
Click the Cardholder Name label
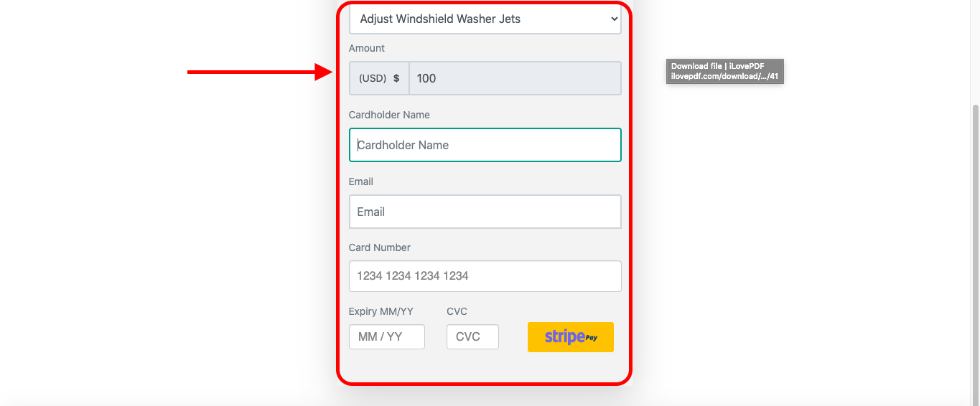[389, 115]
